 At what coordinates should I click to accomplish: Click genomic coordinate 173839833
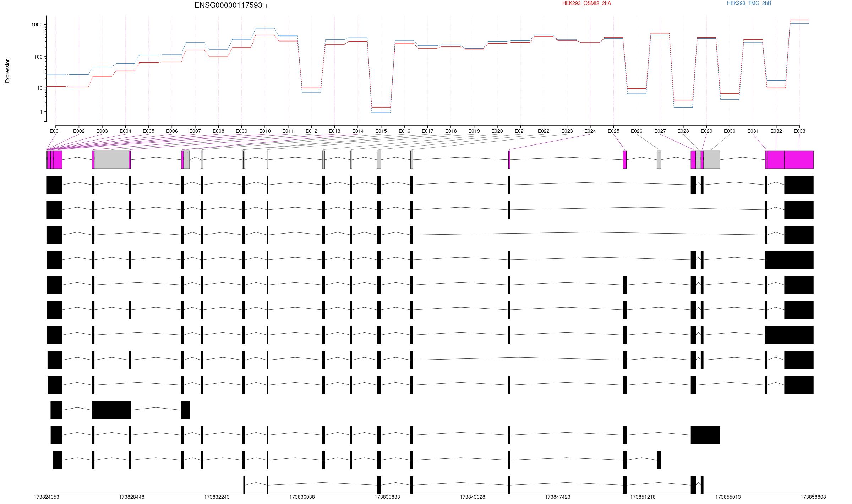tap(387, 497)
